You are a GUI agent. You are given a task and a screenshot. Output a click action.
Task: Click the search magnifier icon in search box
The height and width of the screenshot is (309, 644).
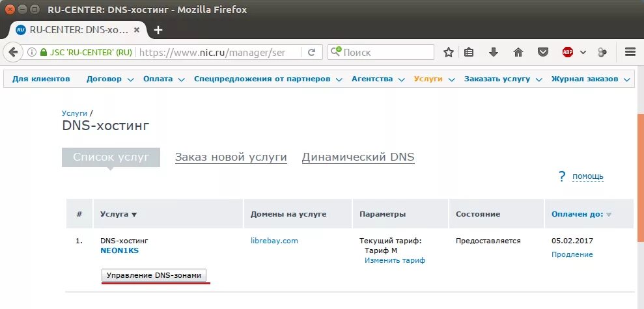336,51
